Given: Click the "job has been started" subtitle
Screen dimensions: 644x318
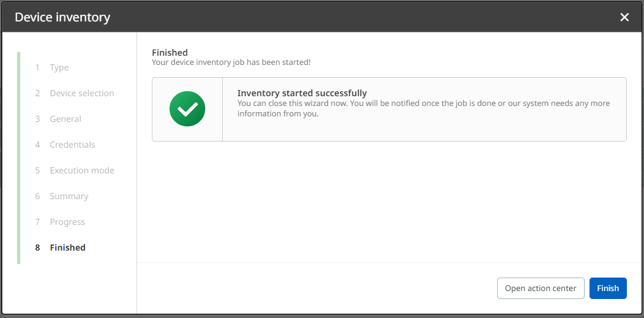Looking at the screenshot, I should (231, 62).
